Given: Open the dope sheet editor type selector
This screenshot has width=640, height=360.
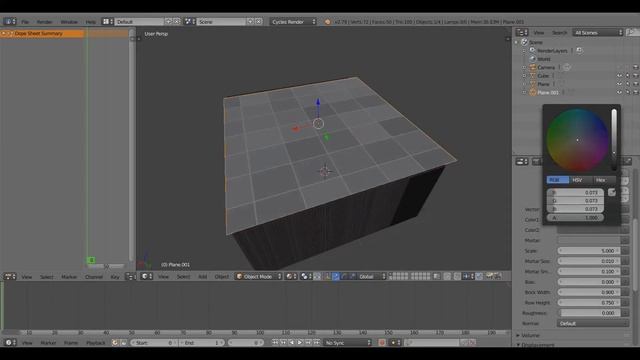Looking at the screenshot, I should (x=10, y=276).
